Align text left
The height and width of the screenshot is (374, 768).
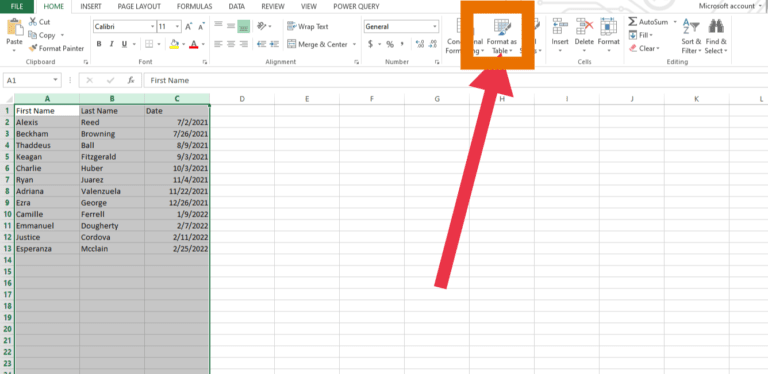[218, 44]
